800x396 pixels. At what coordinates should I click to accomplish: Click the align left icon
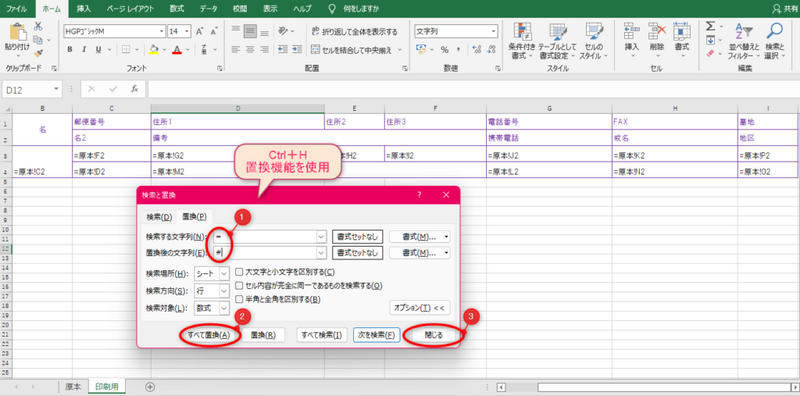tap(235, 50)
